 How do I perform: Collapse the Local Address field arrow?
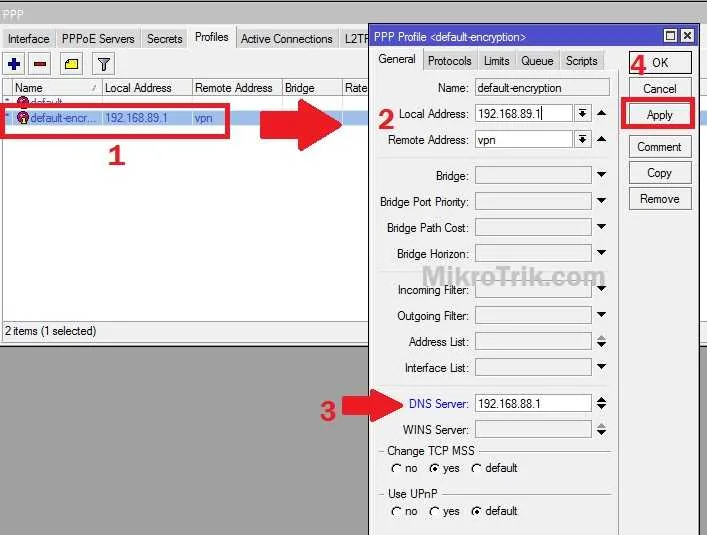(601, 113)
